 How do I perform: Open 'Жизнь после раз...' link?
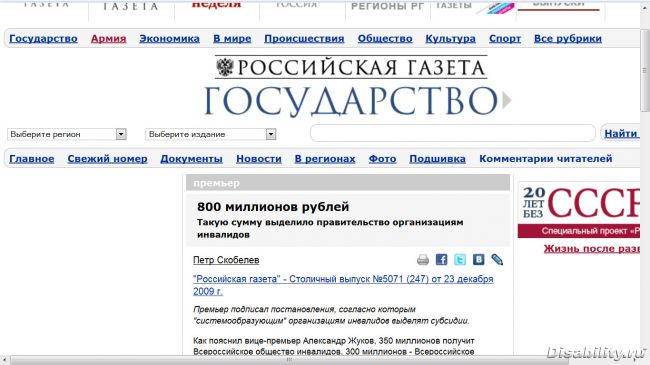(x=592, y=249)
